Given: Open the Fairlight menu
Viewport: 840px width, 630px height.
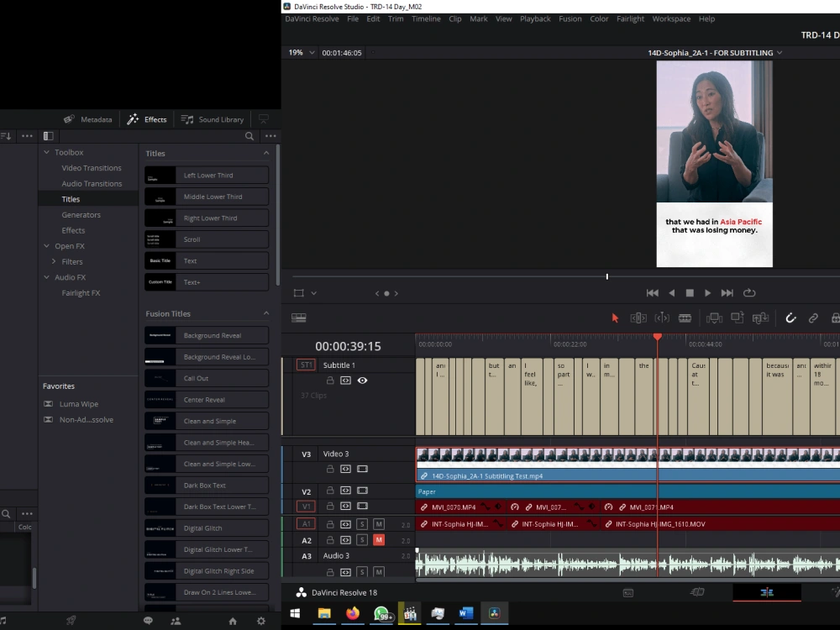Looking at the screenshot, I should click(x=630, y=18).
